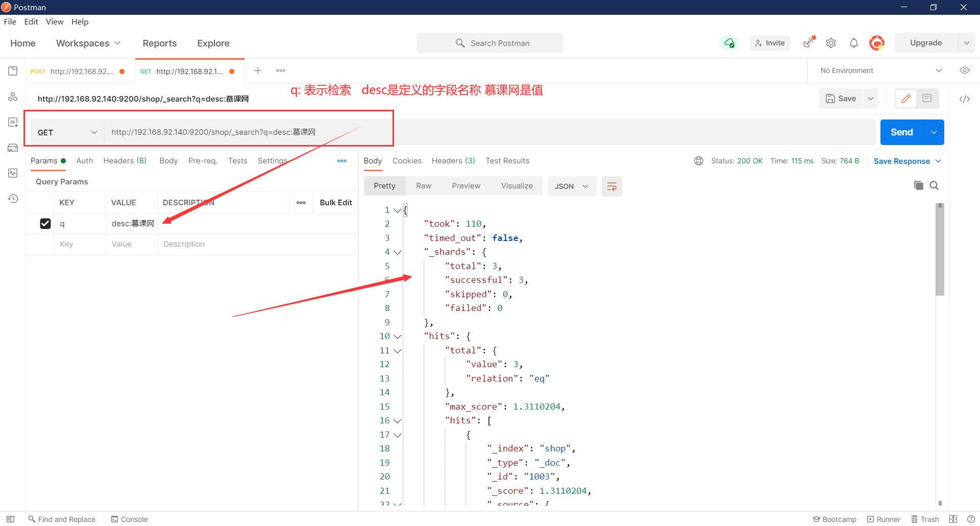Viewport: 980px width, 526px height.
Task: Click the request URL input field
Action: point(490,132)
